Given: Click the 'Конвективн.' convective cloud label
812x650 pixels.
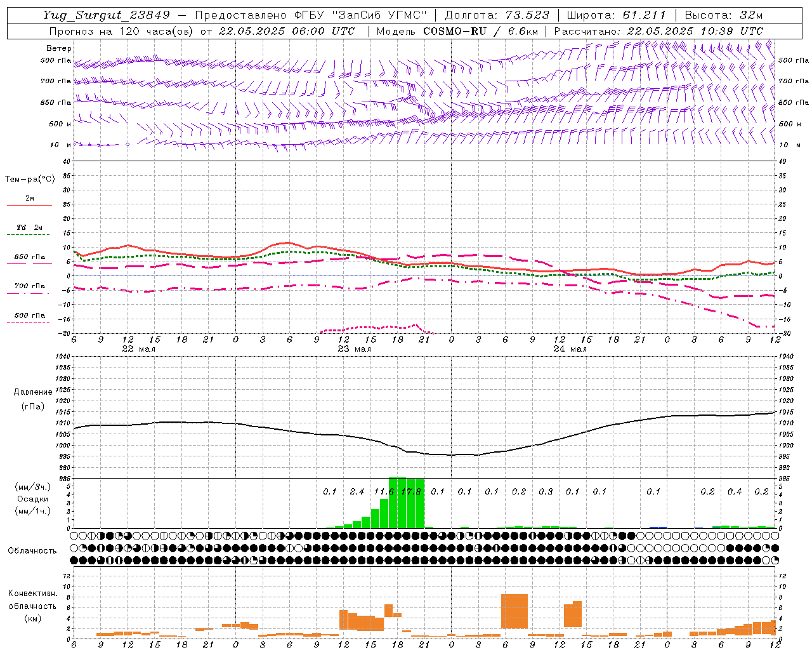Looking at the screenshot, I should click(x=33, y=594).
